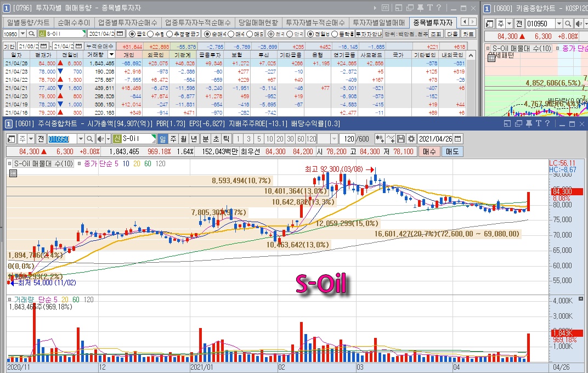Select the 단주 radio button
This screenshot has width=588, height=373.
[290, 34]
